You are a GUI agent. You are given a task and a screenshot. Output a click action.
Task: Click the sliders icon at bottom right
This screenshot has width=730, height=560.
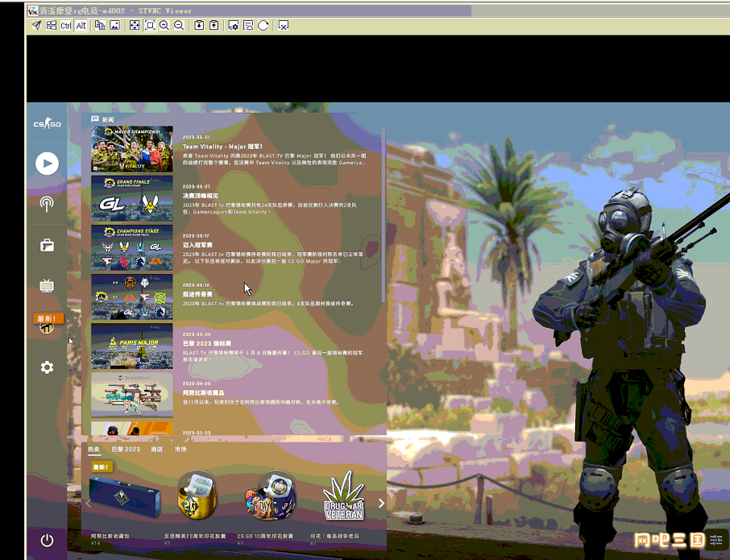coord(716,540)
